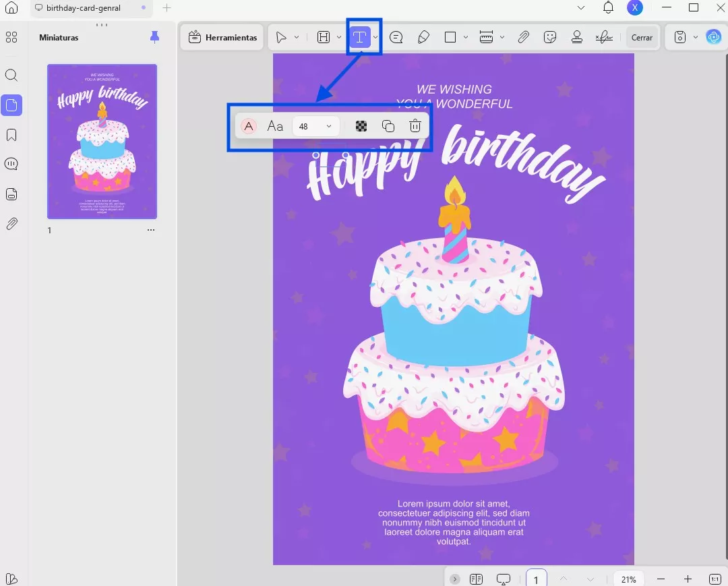Image resolution: width=728 pixels, height=586 pixels.
Task: Open the sticker tool
Action: (x=550, y=37)
